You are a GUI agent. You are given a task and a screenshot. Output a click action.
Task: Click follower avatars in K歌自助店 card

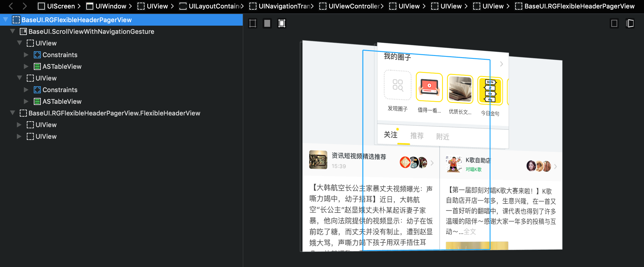(x=539, y=166)
